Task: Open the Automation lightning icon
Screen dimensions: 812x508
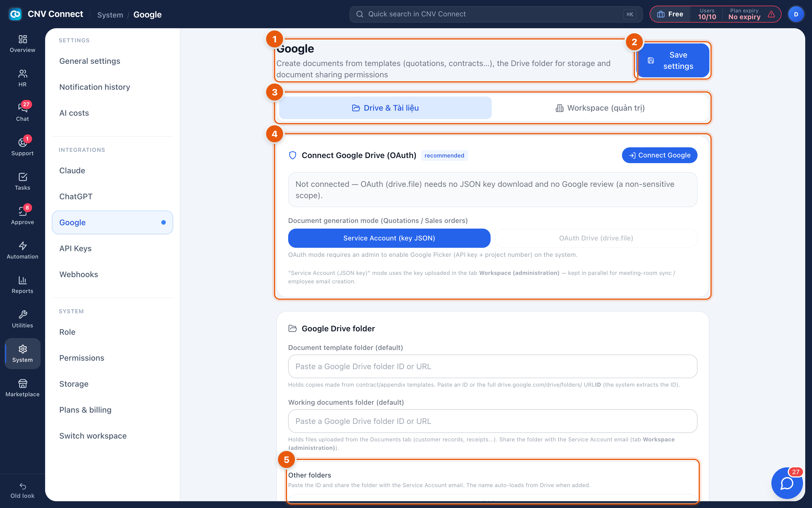Action: pos(23,246)
